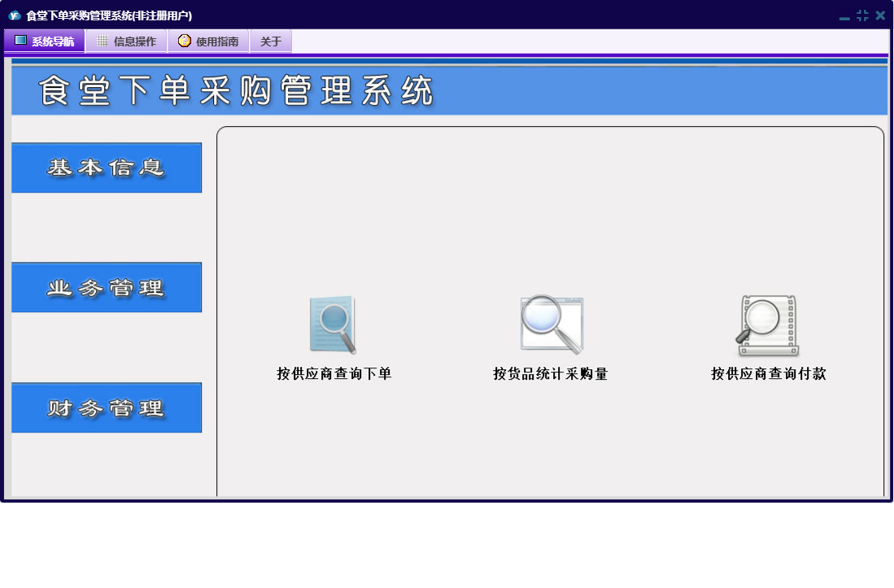This screenshot has width=894, height=588.
Task: Select the 基本信息 sidebar button
Action: (x=107, y=168)
